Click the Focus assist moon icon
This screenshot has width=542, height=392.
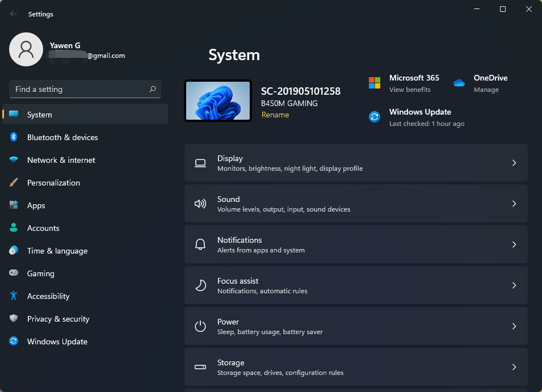coord(200,285)
